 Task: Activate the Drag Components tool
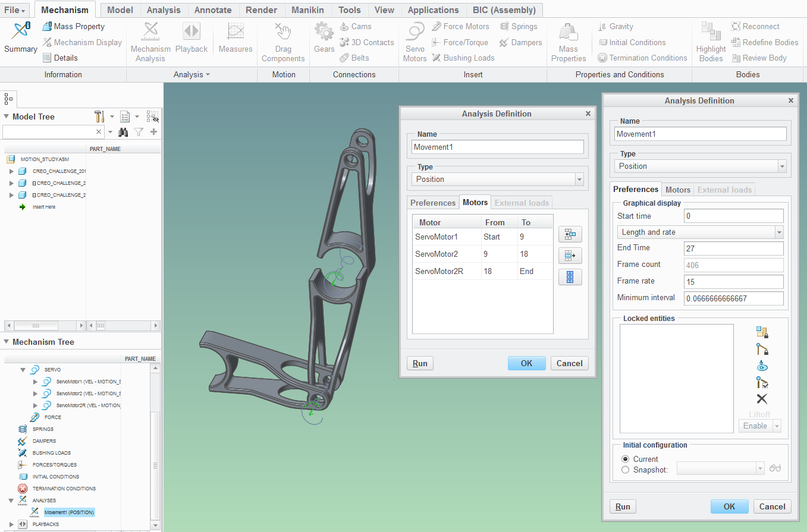click(283, 40)
